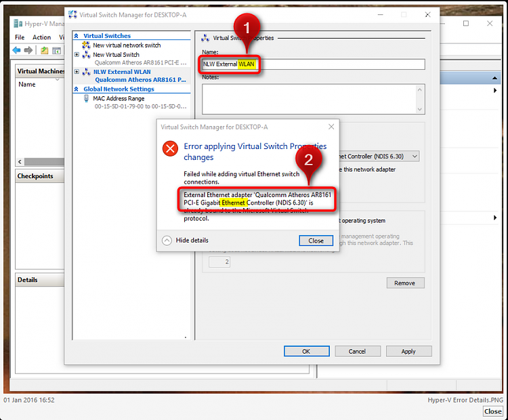Click the Hyper-V Manager title bar icon
This screenshot has width=508, height=420.
coord(18,24)
